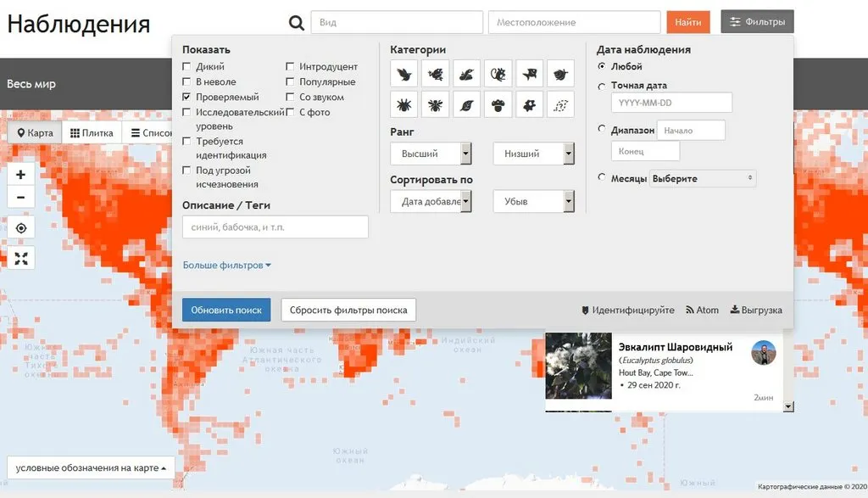Switch to the Карта view tab
The width and height of the screenshot is (868, 498).
pyautogui.click(x=35, y=133)
